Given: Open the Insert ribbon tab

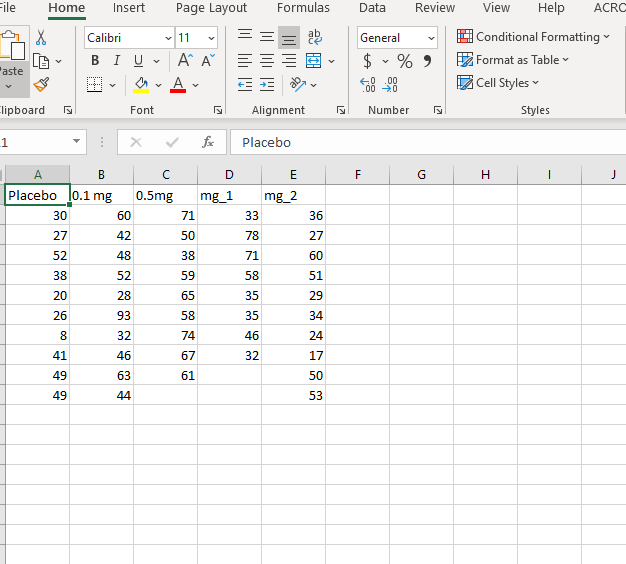Looking at the screenshot, I should pos(129,8).
